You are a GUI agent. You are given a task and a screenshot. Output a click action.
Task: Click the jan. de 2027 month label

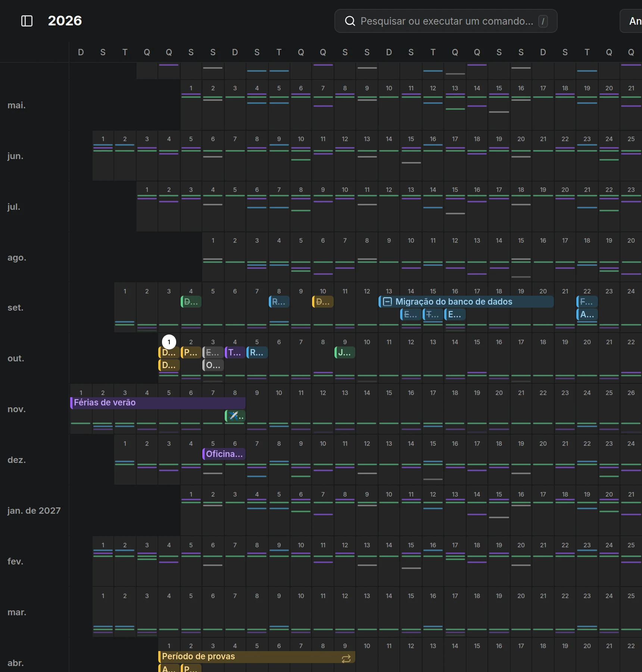[34, 511]
